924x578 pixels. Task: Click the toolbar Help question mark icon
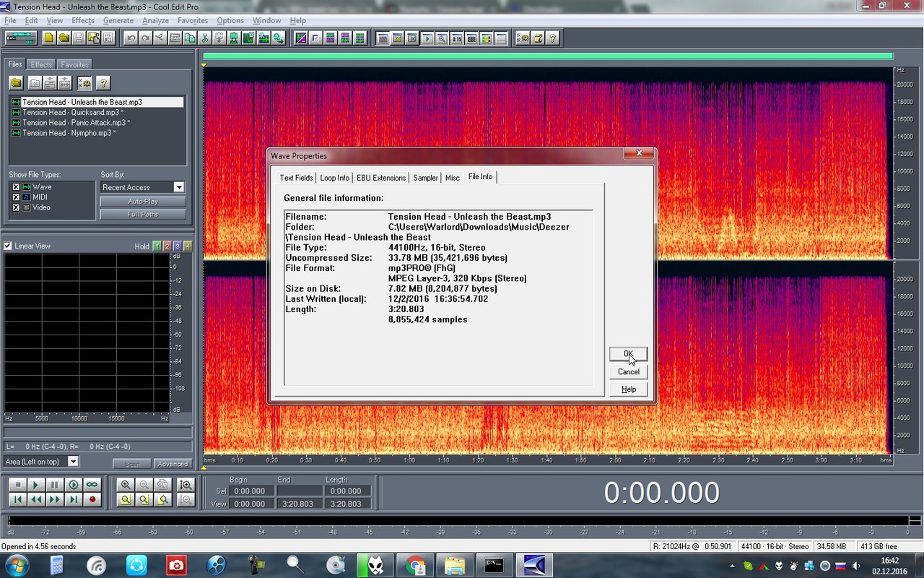coord(553,38)
